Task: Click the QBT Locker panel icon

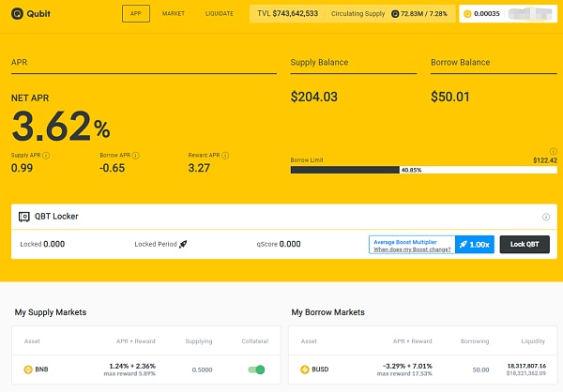Action: (24, 216)
